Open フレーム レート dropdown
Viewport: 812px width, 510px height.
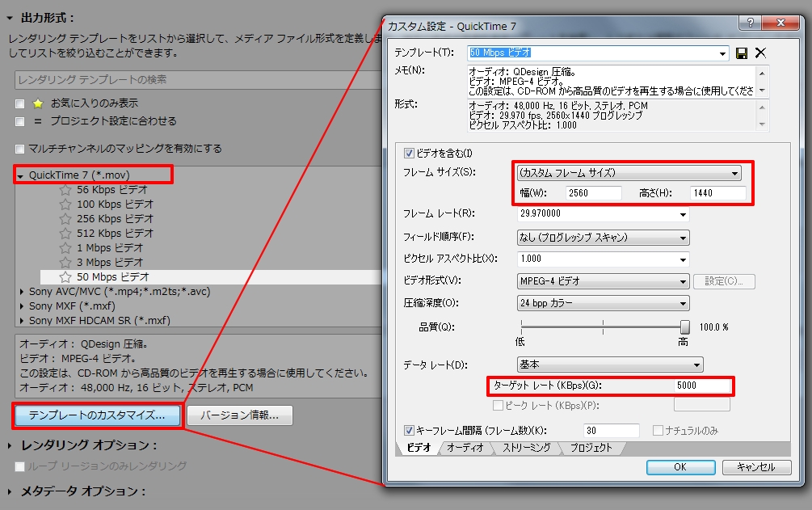coord(683,214)
